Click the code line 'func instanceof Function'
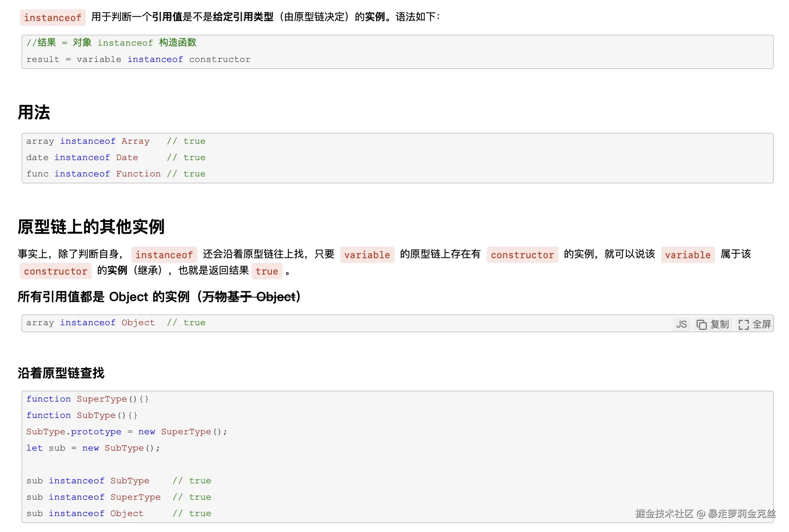Screen dimensions: 789x532 (94, 174)
